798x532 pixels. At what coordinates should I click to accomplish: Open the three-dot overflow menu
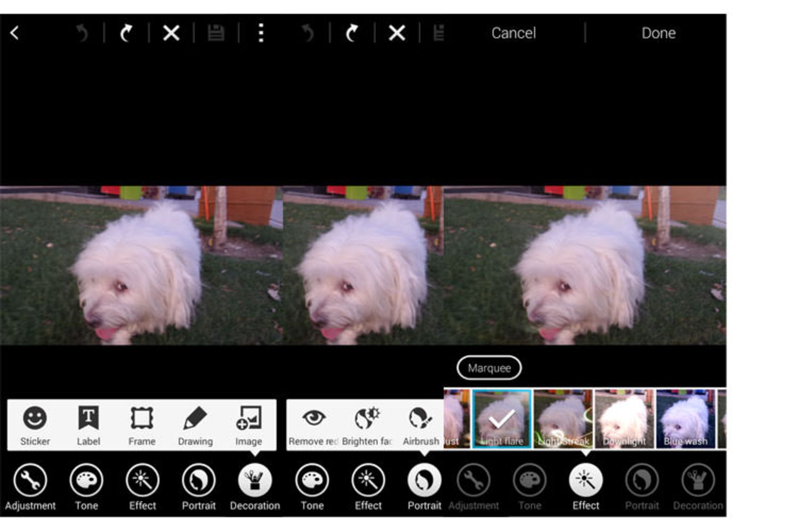point(261,33)
